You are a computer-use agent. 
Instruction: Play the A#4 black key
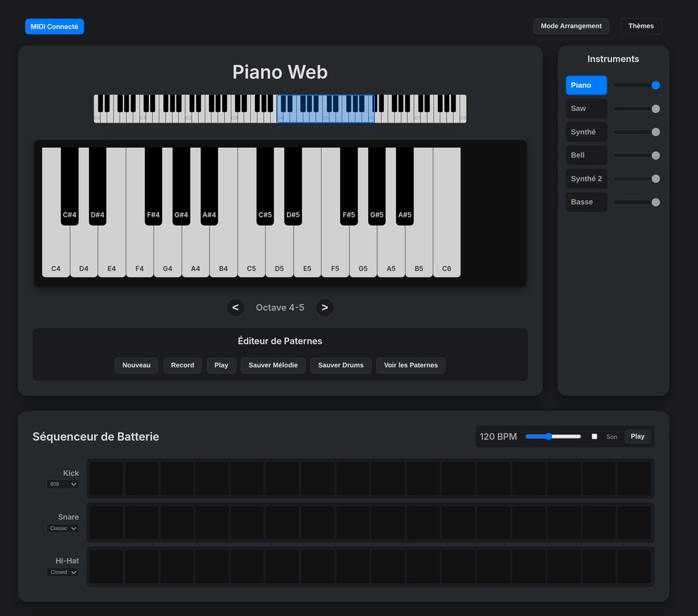209,186
